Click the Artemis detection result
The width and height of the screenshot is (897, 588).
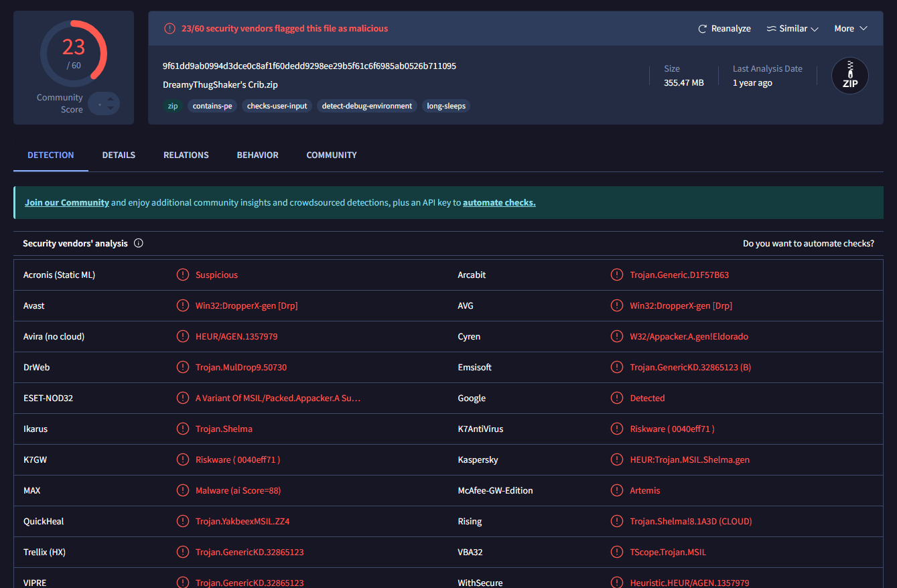645,490
